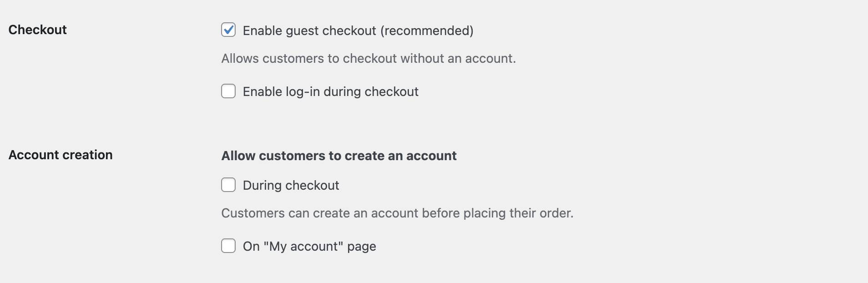The image size is (868, 283).
Task: Click the "Checkout" section heading
Action: click(x=38, y=30)
